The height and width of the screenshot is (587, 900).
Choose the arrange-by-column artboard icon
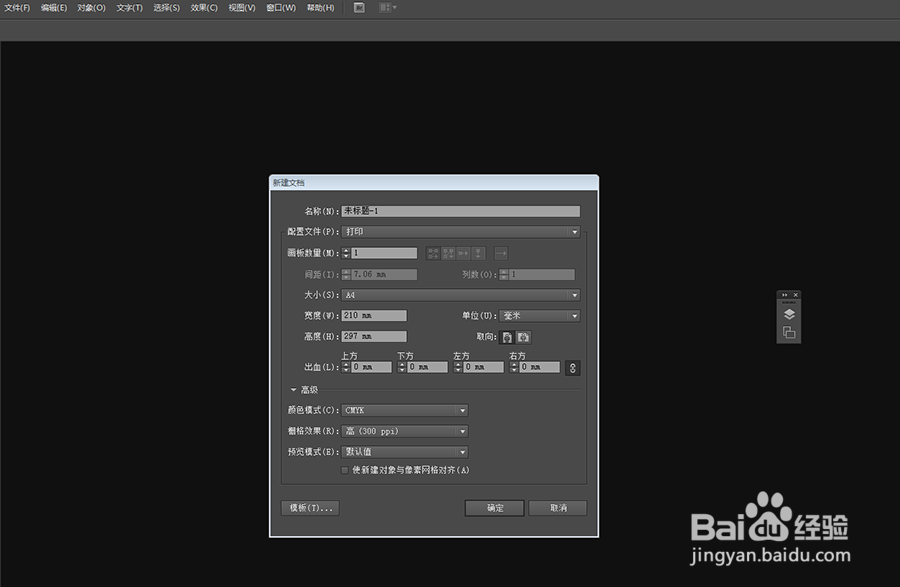(x=478, y=253)
